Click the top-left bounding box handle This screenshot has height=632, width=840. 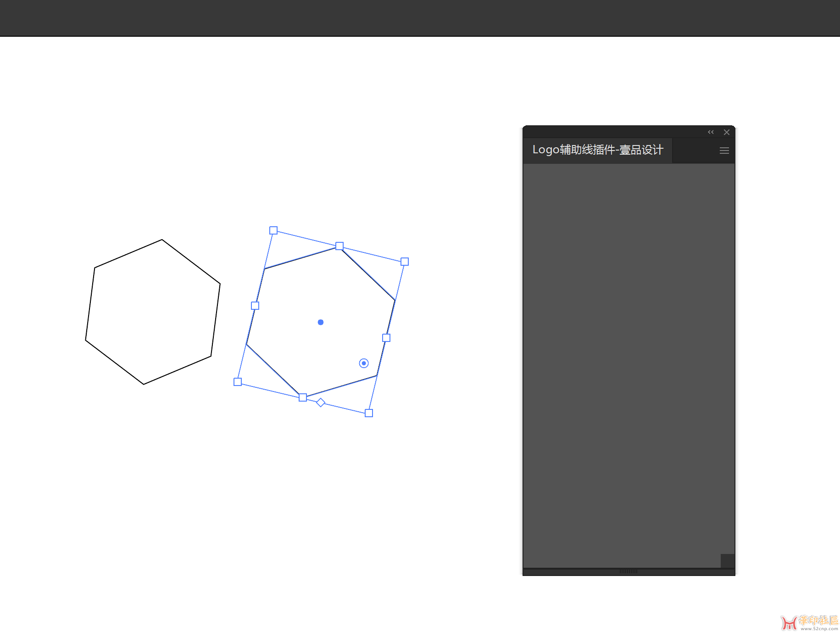click(273, 230)
